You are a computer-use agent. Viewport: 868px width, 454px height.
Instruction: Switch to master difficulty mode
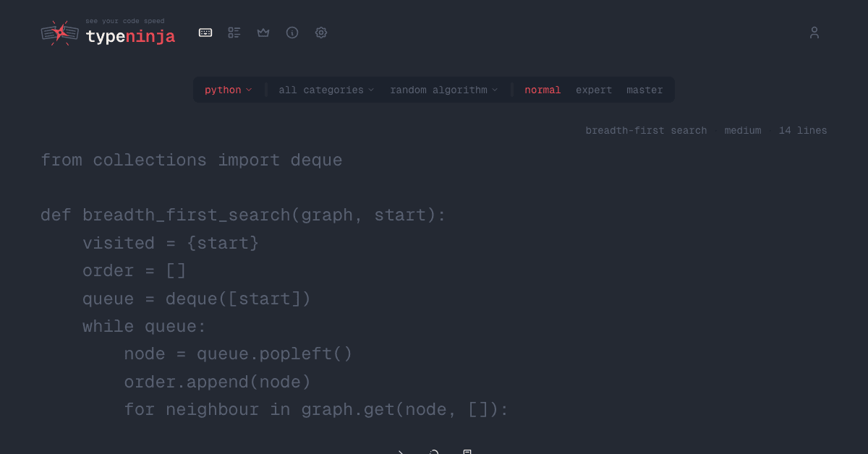click(x=644, y=90)
